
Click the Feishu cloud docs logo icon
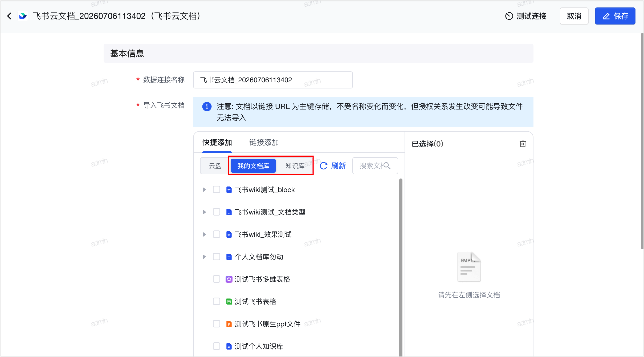coord(23,16)
